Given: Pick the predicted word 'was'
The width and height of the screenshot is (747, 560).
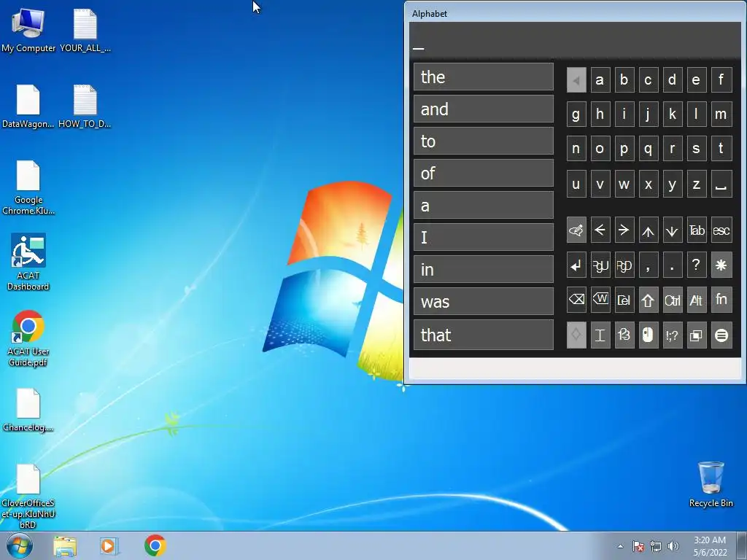Looking at the screenshot, I should click(x=483, y=301).
